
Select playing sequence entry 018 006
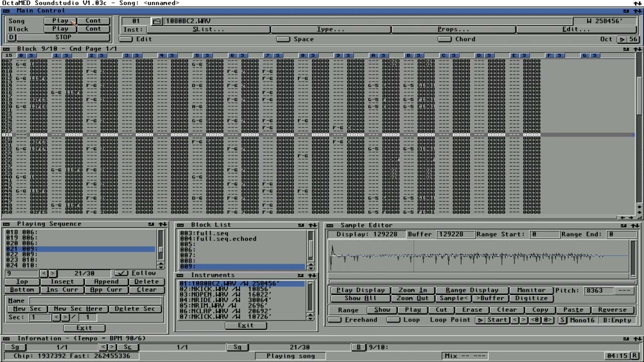tap(80, 232)
